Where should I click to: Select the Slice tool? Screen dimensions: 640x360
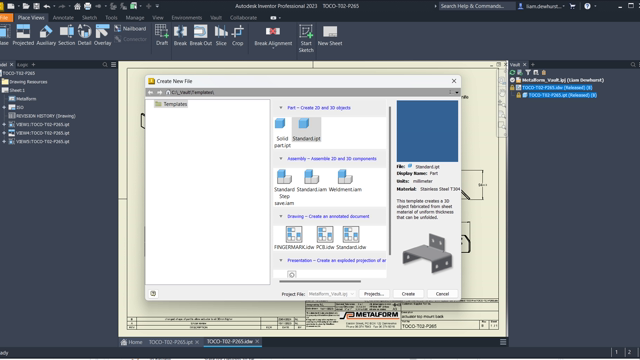221,35
